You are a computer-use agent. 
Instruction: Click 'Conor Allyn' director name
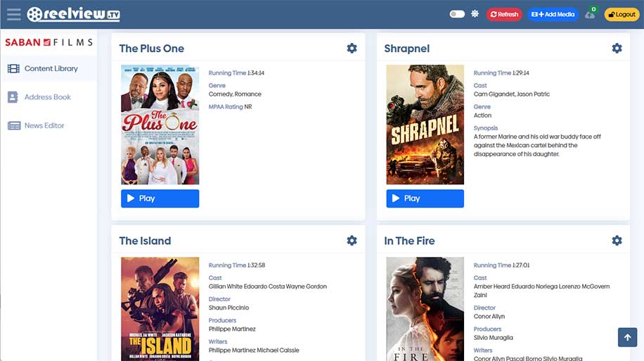click(x=489, y=316)
